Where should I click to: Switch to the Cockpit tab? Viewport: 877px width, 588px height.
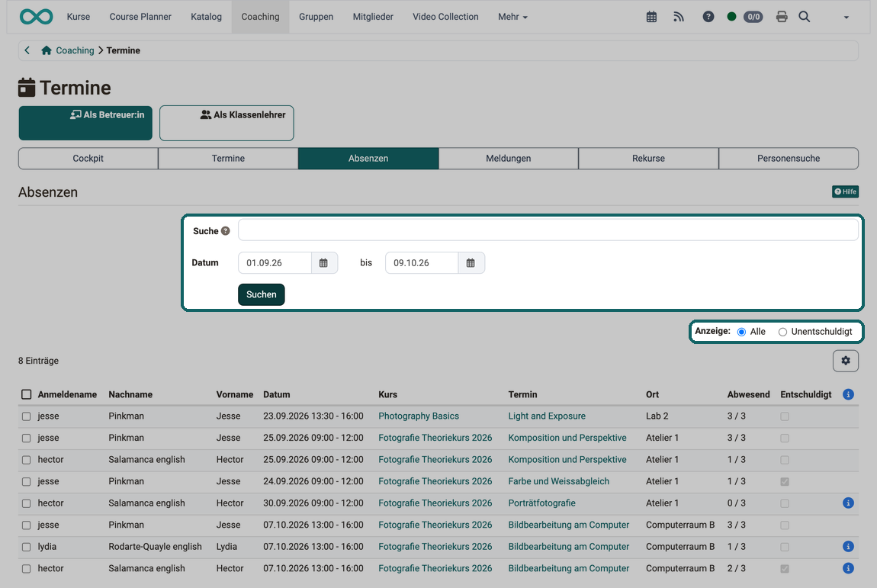(88, 159)
